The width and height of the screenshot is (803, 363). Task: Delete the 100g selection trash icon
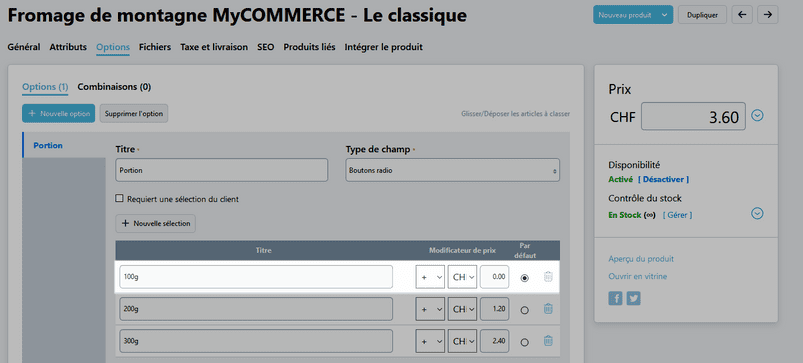pyautogui.click(x=548, y=277)
